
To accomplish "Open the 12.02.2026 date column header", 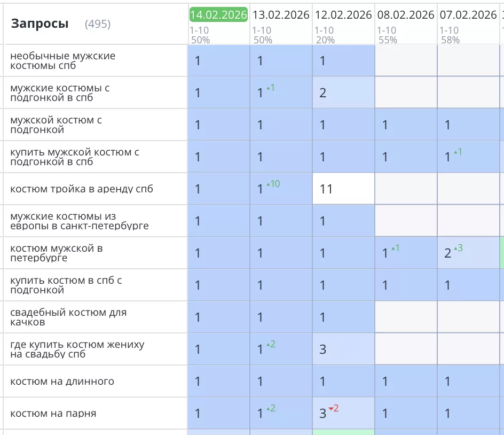I will (343, 15).
